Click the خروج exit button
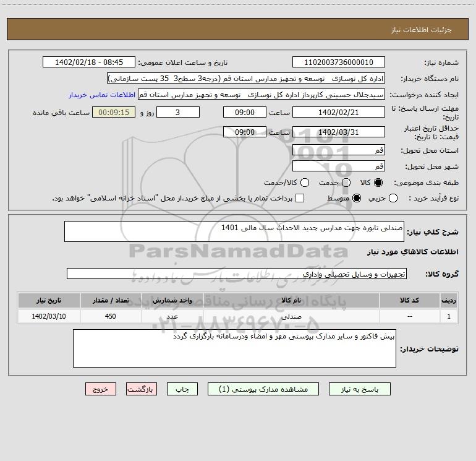The height and width of the screenshot is (461, 476). [101, 389]
